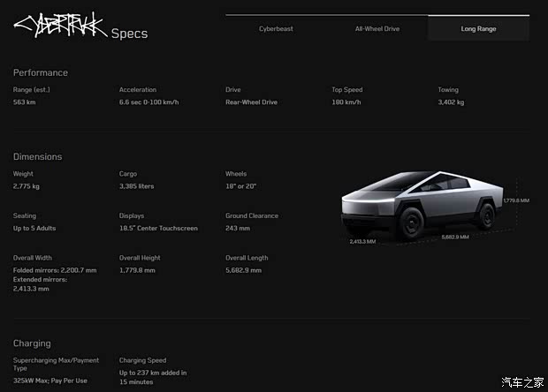Select the 180 km/h top speed value
Image resolution: width=548 pixels, height=392 pixels.
tap(349, 102)
